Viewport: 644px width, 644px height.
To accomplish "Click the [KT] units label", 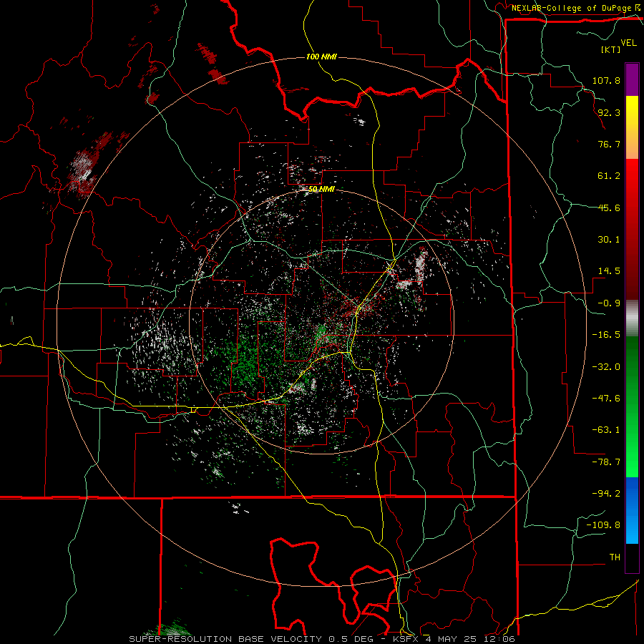I will pyautogui.click(x=611, y=49).
